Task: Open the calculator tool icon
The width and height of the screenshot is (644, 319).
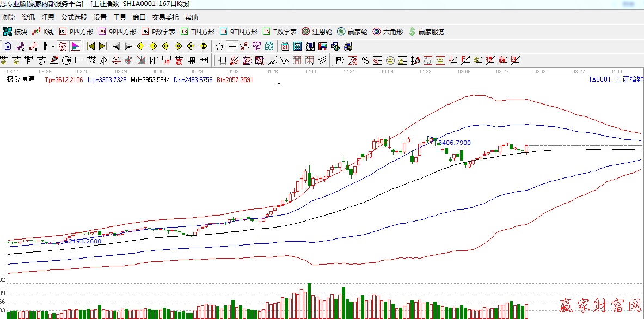Action: [298, 46]
